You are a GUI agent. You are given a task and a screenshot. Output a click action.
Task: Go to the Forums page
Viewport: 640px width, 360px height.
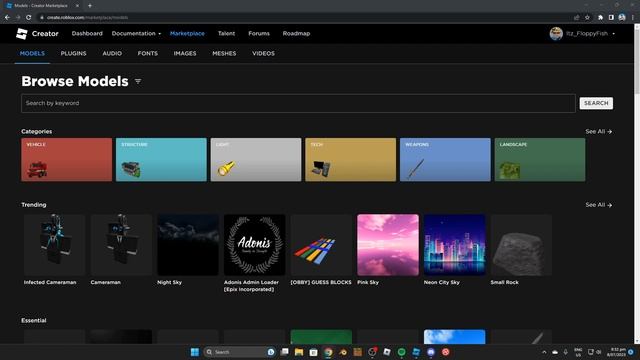(x=259, y=33)
